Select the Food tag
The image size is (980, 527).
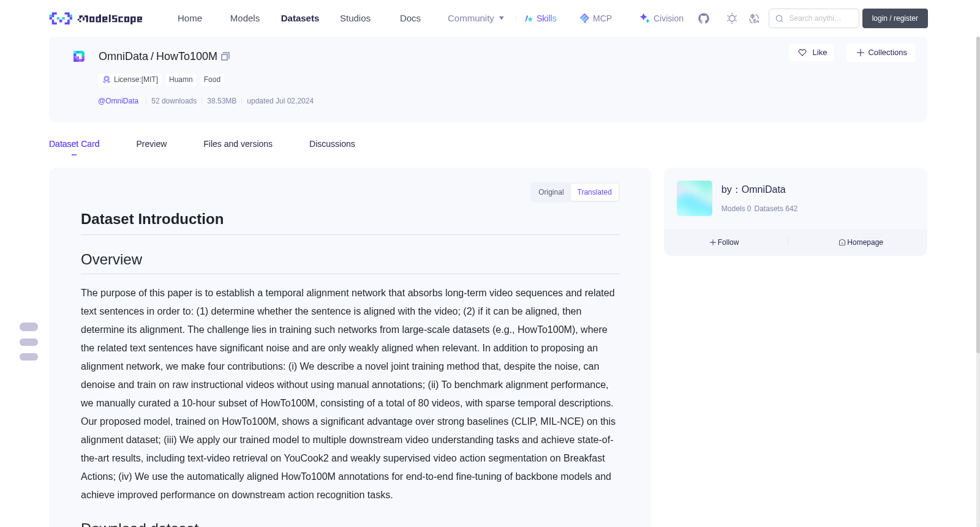212,80
